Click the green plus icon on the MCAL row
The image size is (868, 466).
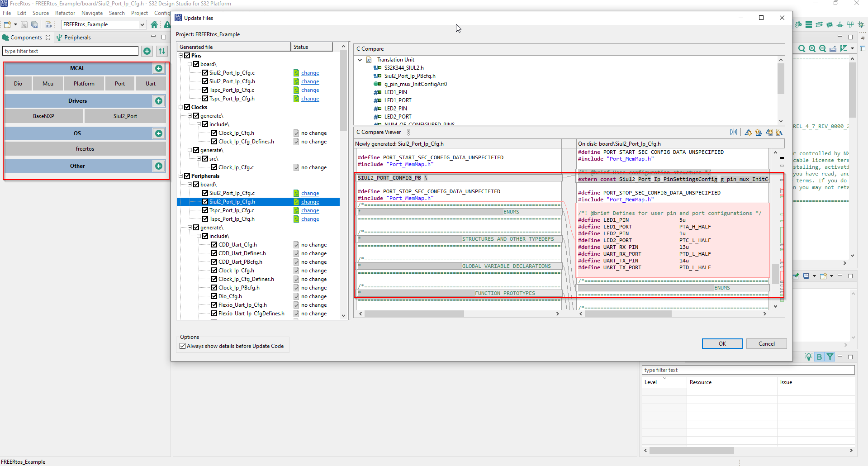tap(159, 68)
